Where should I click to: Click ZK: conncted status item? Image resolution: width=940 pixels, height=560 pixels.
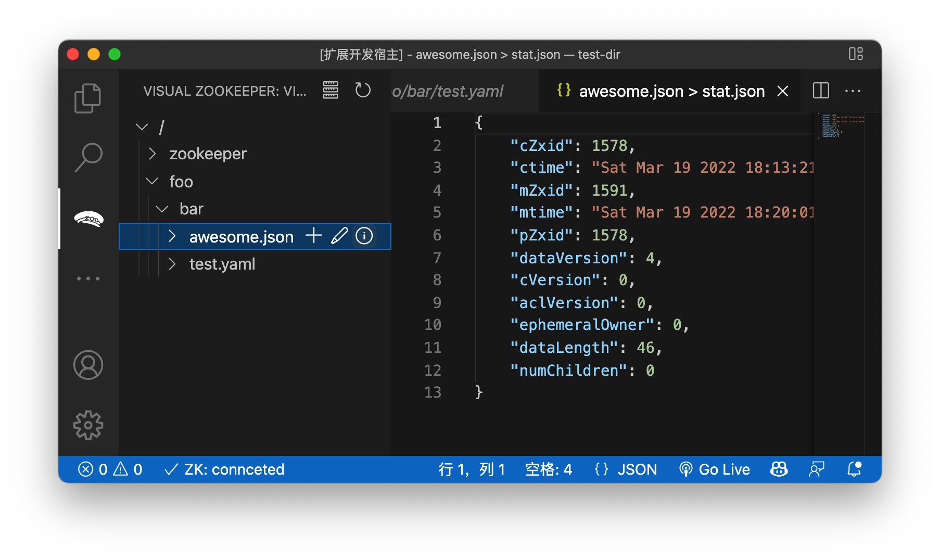click(x=224, y=469)
